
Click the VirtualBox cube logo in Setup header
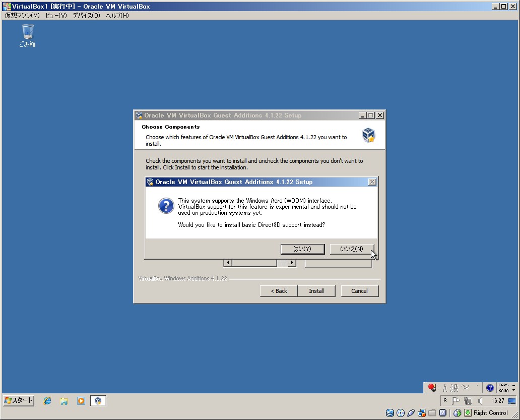[368, 135]
